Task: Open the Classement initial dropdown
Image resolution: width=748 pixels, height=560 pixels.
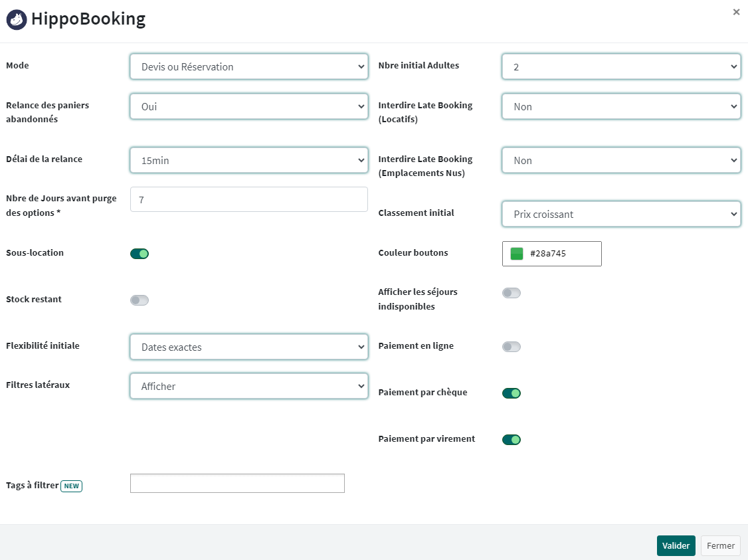Action: point(621,215)
